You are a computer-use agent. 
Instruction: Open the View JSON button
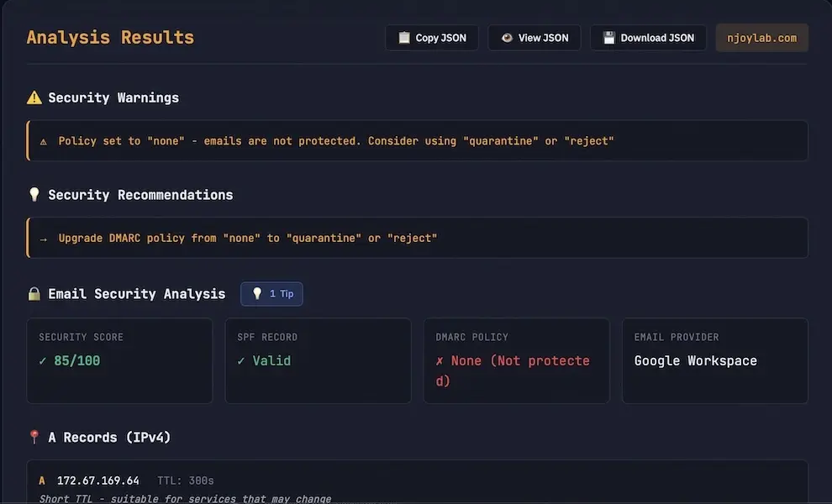[x=534, y=38]
